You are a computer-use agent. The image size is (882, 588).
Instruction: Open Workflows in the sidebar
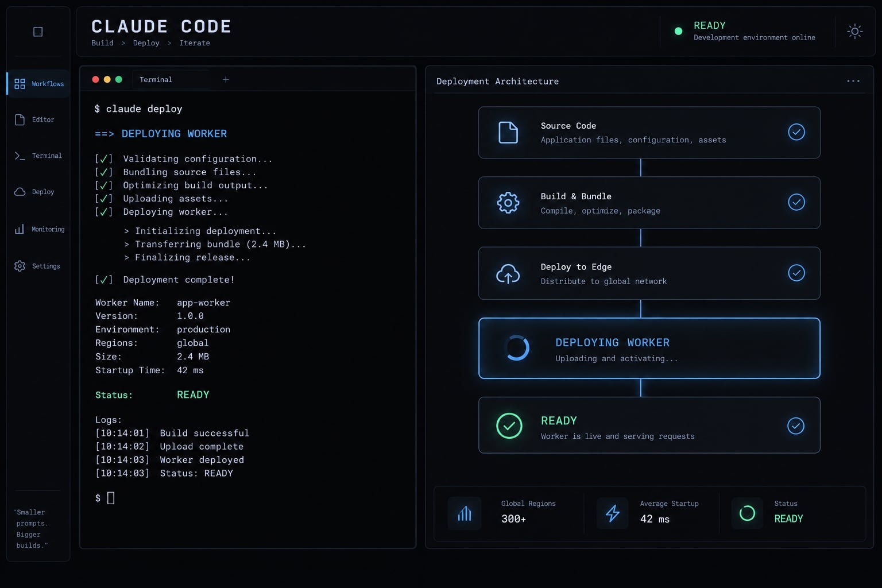38,84
